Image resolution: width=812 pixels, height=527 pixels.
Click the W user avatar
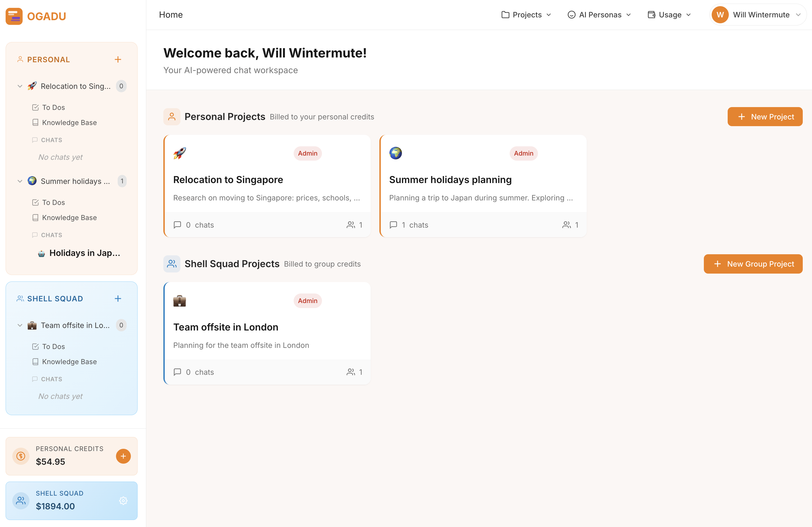coord(720,15)
